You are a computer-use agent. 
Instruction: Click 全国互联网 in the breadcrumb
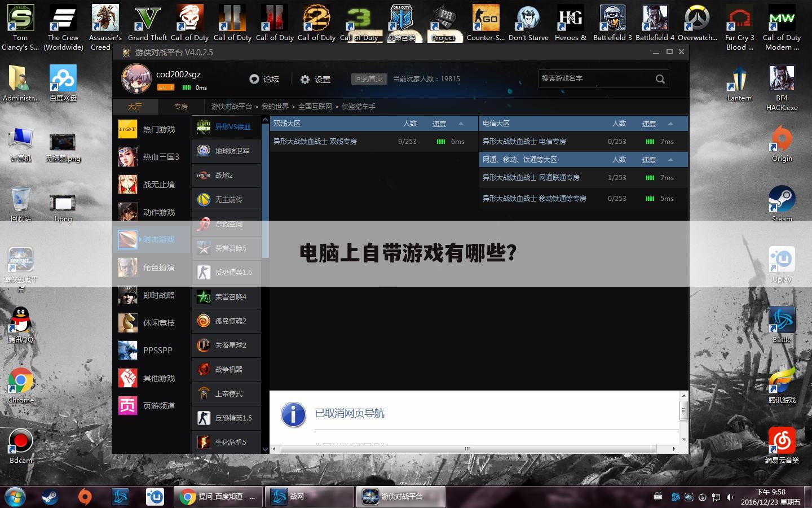coord(315,106)
